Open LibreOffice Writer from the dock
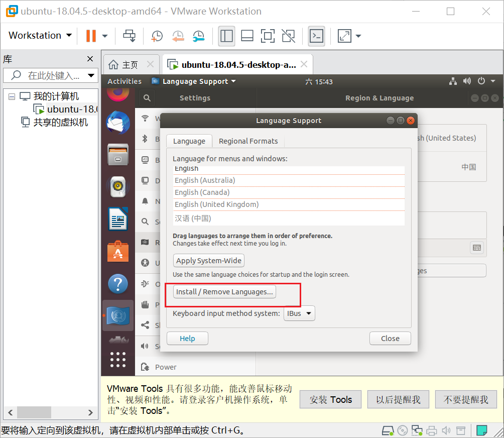Image resolution: width=504 pixels, height=438 pixels. (x=118, y=219)
